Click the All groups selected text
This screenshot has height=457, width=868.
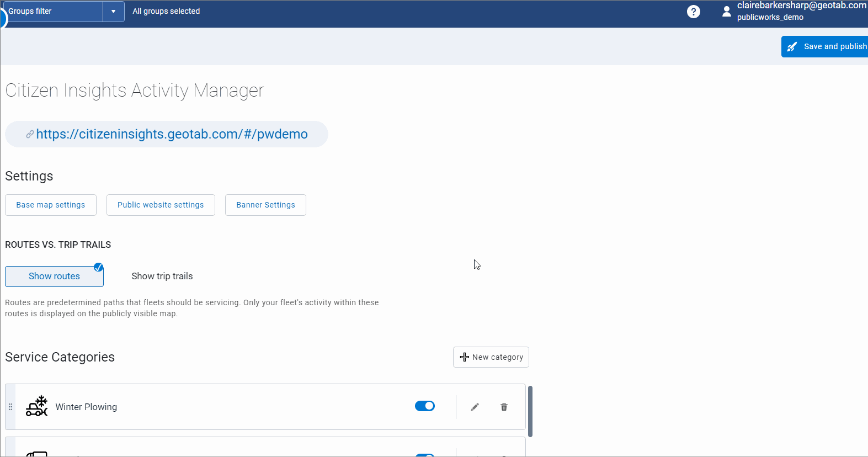166,11
